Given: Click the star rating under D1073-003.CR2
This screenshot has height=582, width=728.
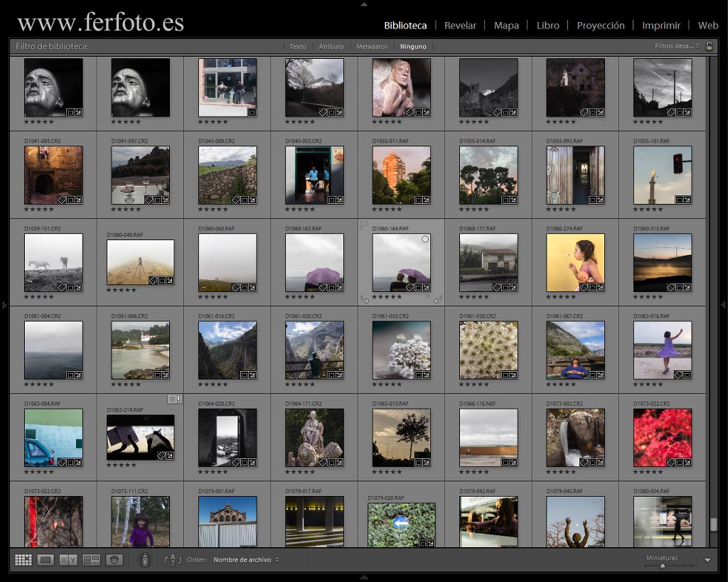Looking at the screenshot, I should 562,472.
